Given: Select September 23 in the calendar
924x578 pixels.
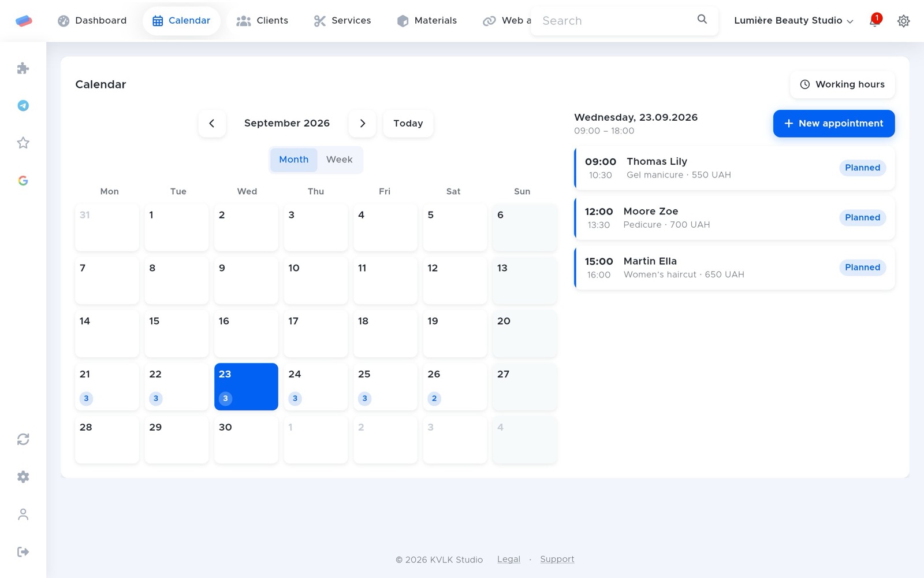Looking at the screenshot, I should 246,387.
